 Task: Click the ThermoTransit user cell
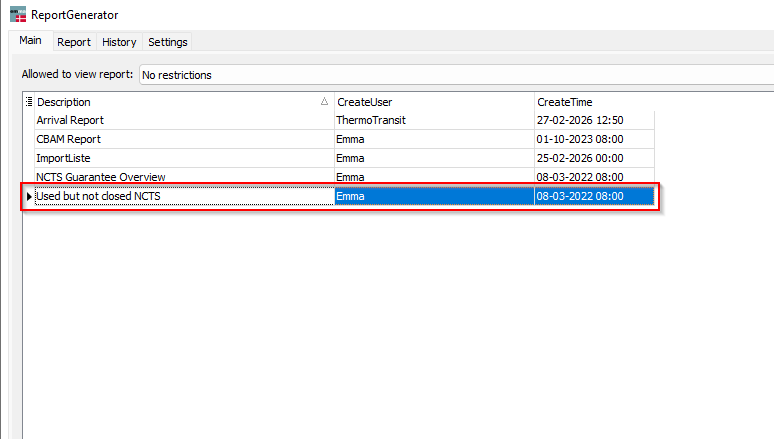coord(371,120)
